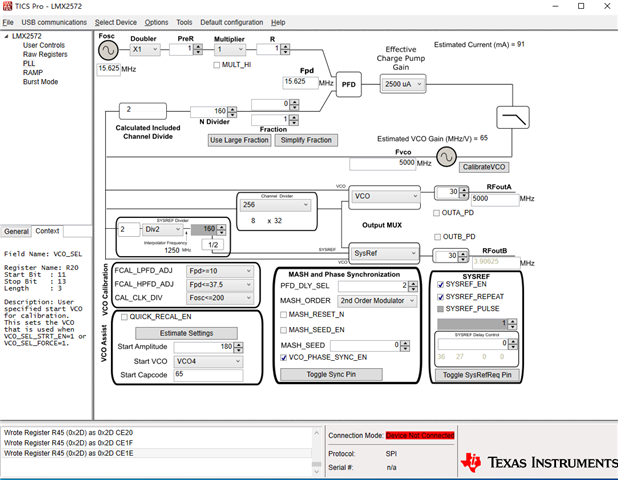Viewport: 618px width, 480px height.
Task: Open the Options menu
Action: pos(156,22)
